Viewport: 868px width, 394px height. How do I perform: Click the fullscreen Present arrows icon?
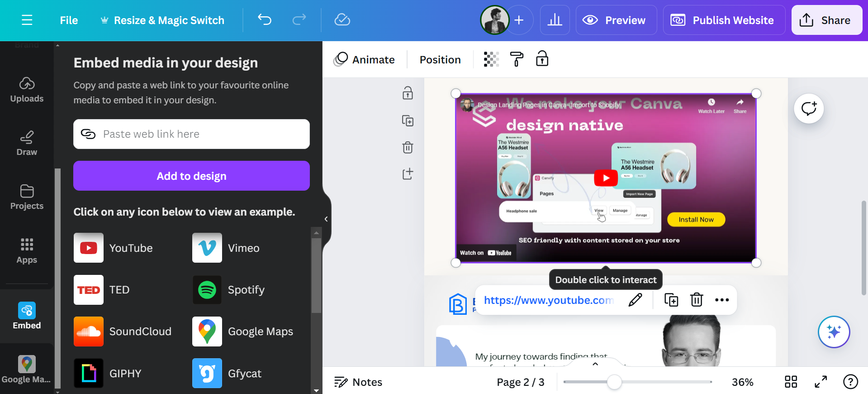click(821, 382)
